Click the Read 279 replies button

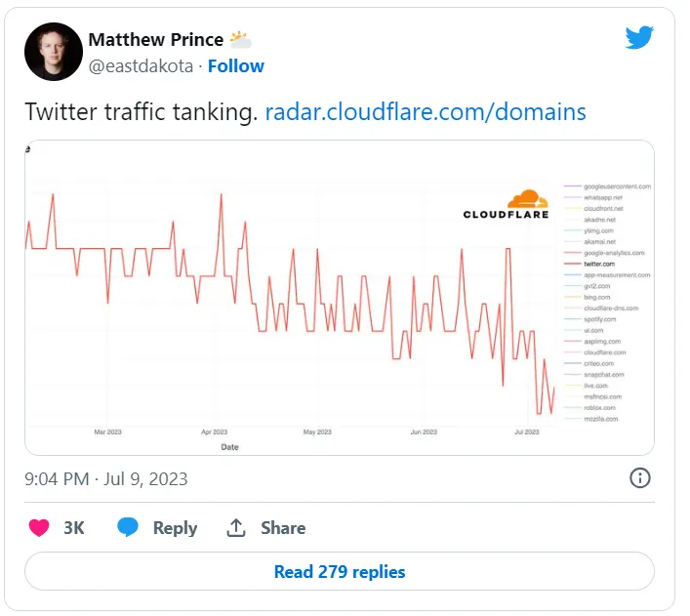click(339, 572)
